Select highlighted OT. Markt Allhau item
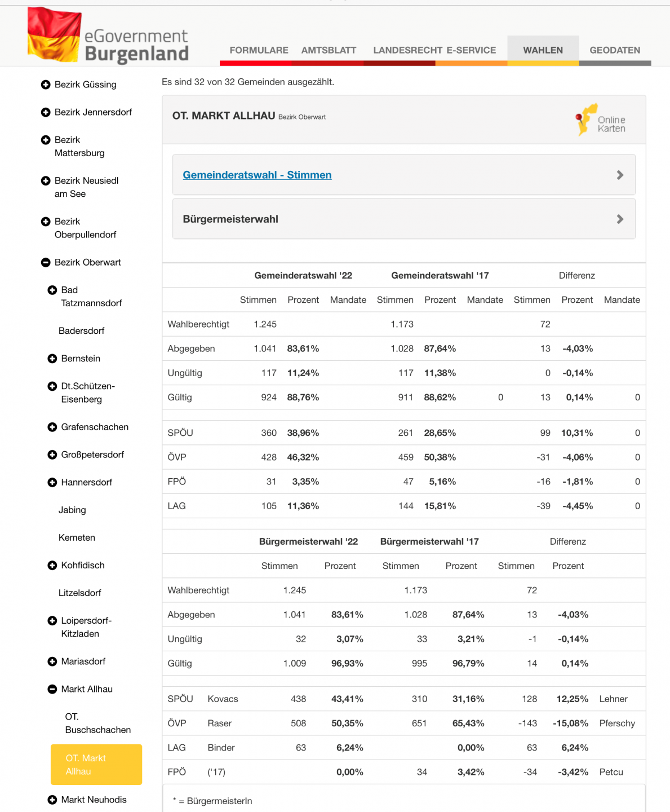The height and width of the screenshot is (812, 670). click(x=96, y=765)
